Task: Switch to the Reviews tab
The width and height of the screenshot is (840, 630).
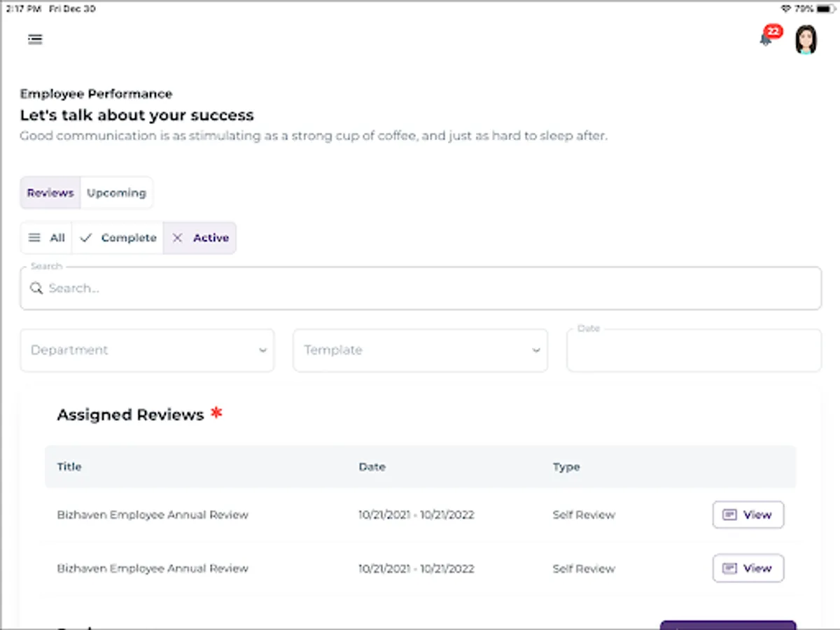Action: tap(50, 192)
